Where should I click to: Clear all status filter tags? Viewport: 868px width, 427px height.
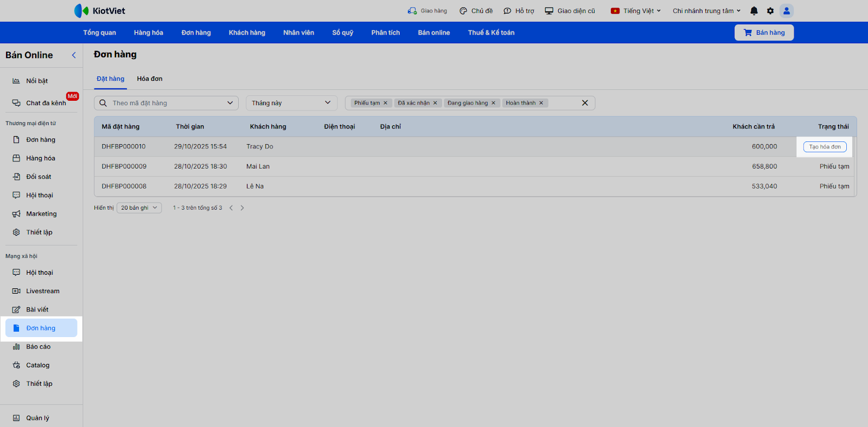[x=585, y=103]
